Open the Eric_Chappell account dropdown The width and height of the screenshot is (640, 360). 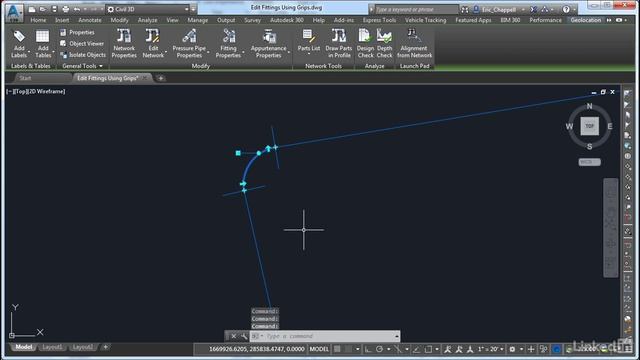point(499,9)
